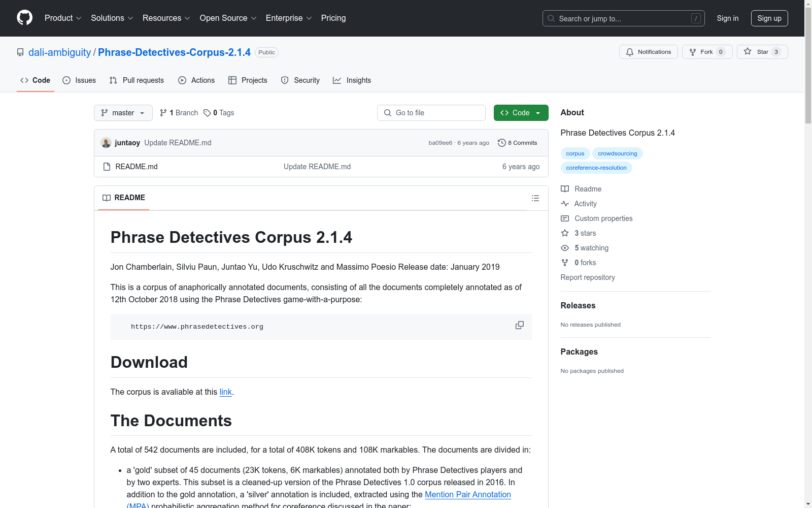
Task: Click the README tab header
Action: [124, 198]
